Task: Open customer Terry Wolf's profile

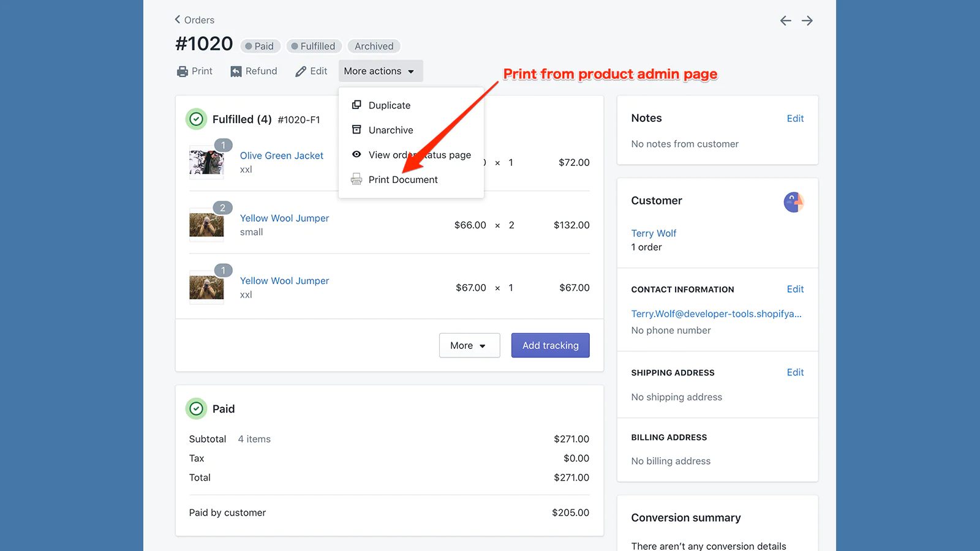Action: pyautogui.click(x=654, y=233)
